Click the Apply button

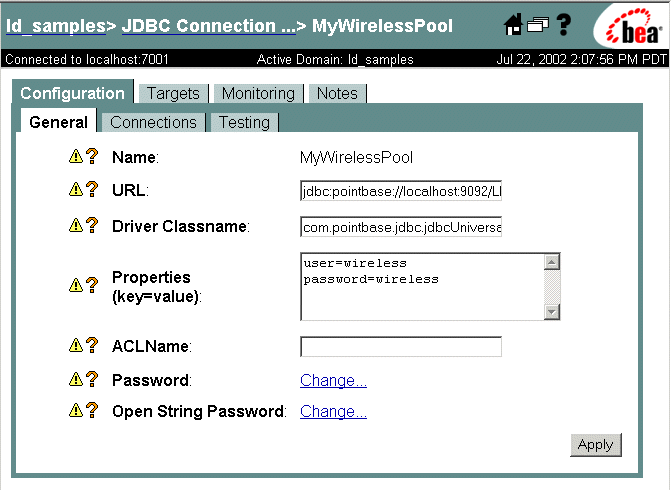(596, 445)
